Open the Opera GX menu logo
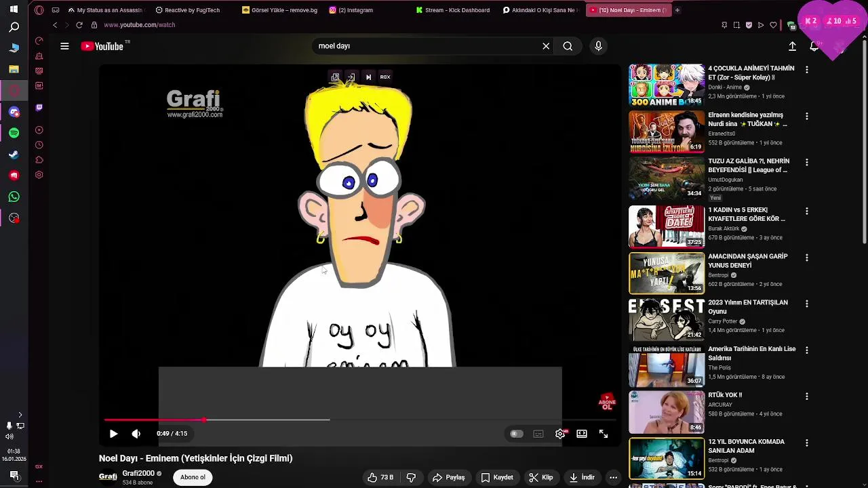The image size is (868, 488). [39, 10]
